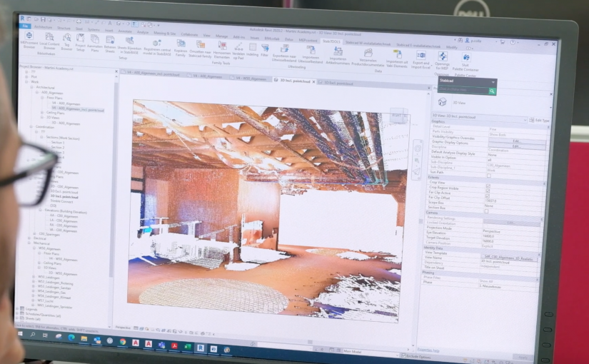Click the Aanmaken Plans tool

click(x=95, y=43)
